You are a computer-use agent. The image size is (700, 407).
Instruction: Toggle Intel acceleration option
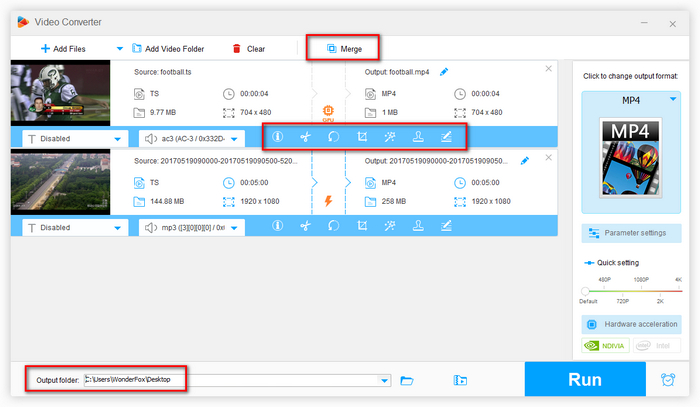(656, 346)
